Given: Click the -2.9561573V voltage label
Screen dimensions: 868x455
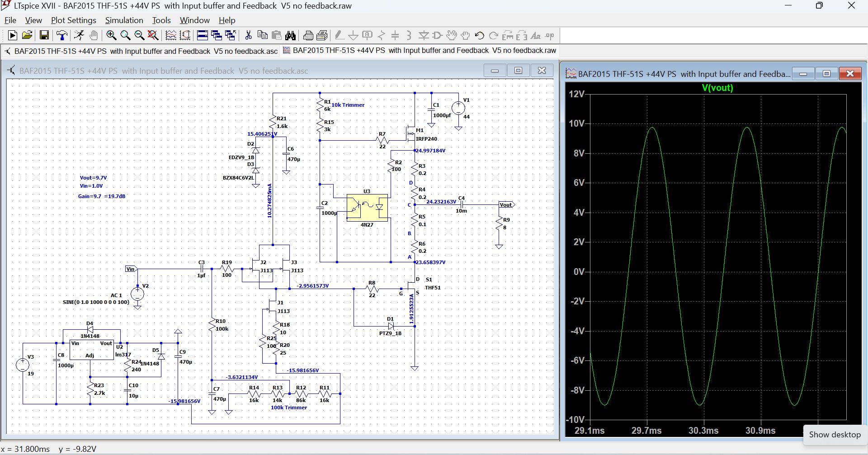Looking at the screenshot, I should 313,286.
